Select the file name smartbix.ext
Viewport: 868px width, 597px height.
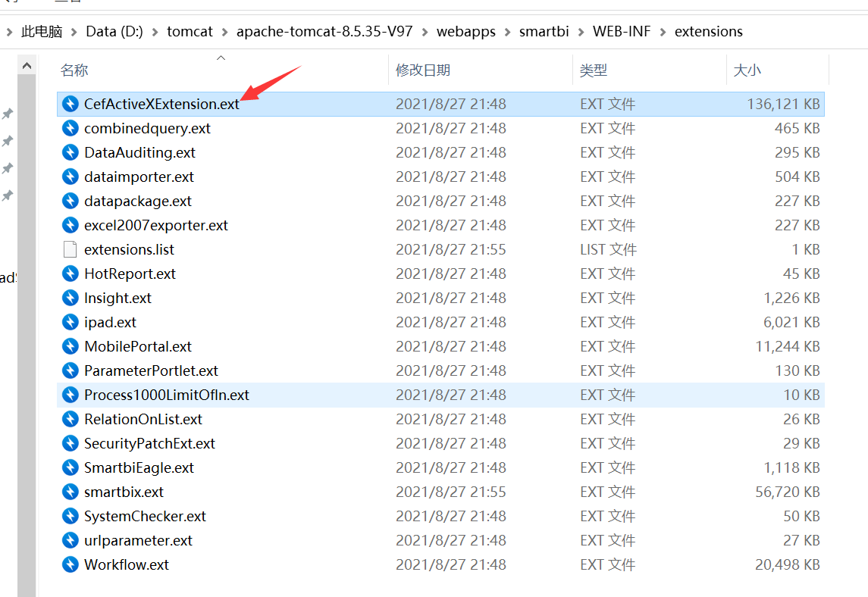coord(124,492)
